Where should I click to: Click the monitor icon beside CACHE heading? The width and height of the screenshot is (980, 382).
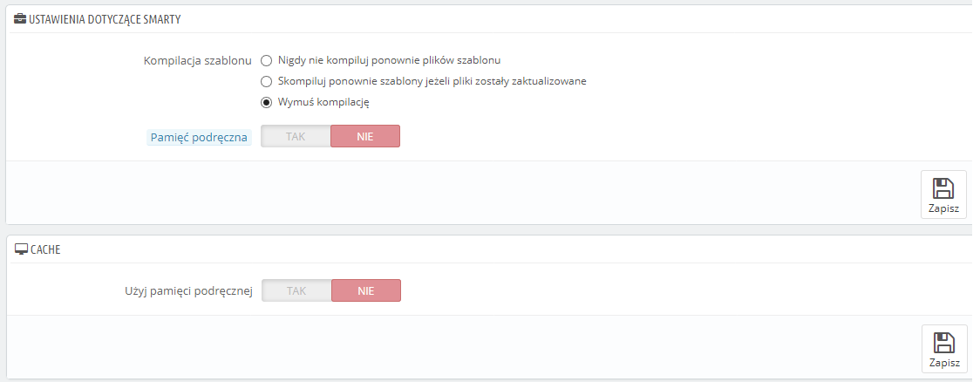(x=21, y=249)
